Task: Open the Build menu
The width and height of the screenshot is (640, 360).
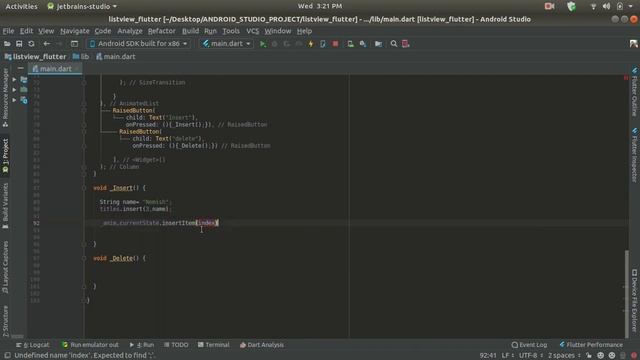Action: (x=190, y=31)
